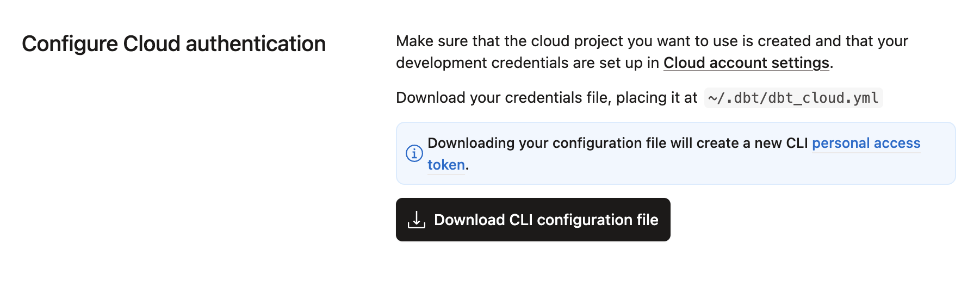Click the word 'authentication' in the heading

pos(256,44)
